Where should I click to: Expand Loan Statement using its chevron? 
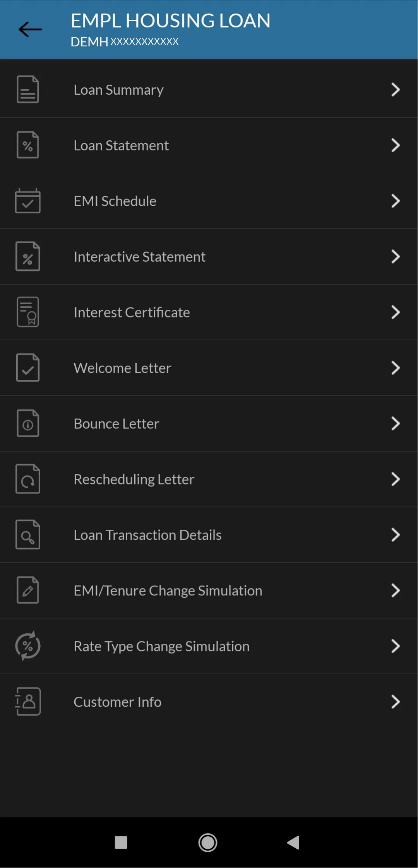click(x=395, y=145)
